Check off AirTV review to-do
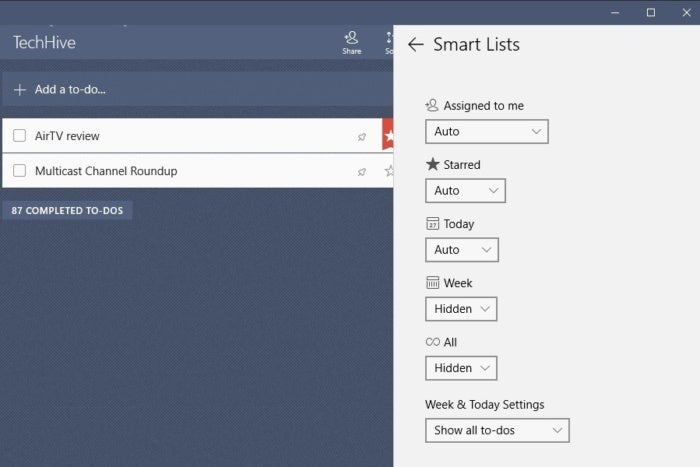700x467 pixels. coord(19,135)
